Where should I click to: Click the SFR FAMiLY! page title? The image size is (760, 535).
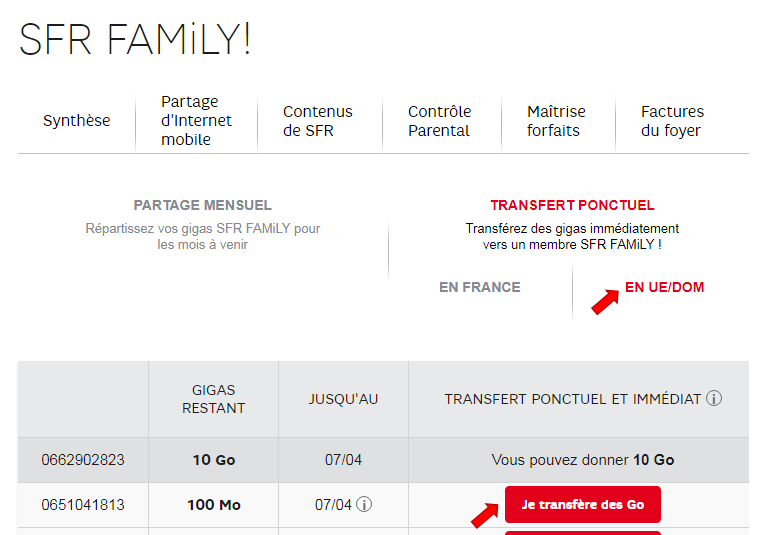point(134,39)
